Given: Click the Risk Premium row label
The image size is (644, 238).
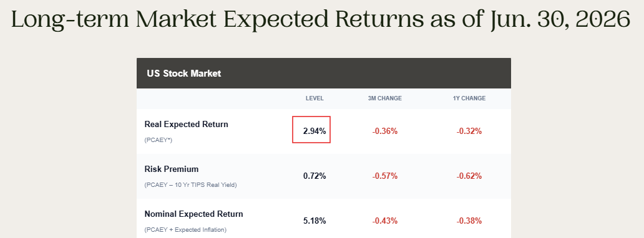Looking at the screenshot, I should [x=171, y=169].
